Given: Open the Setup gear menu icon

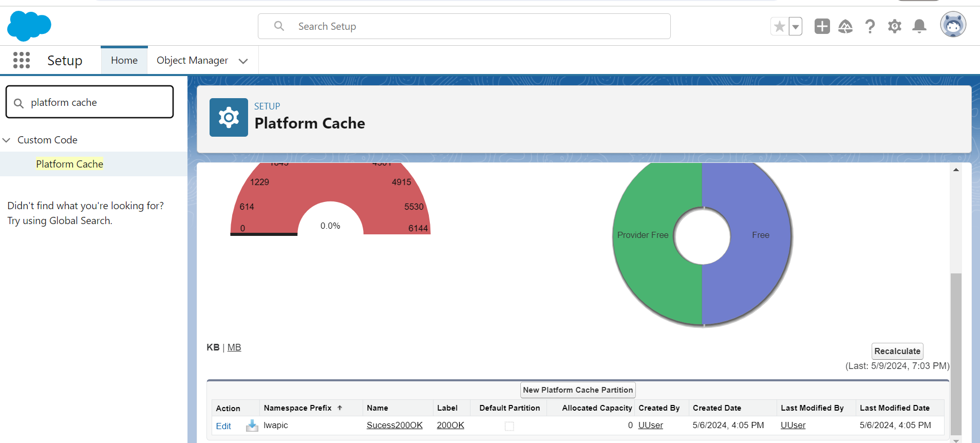Looking at the screenshot, I should point(894,26).
